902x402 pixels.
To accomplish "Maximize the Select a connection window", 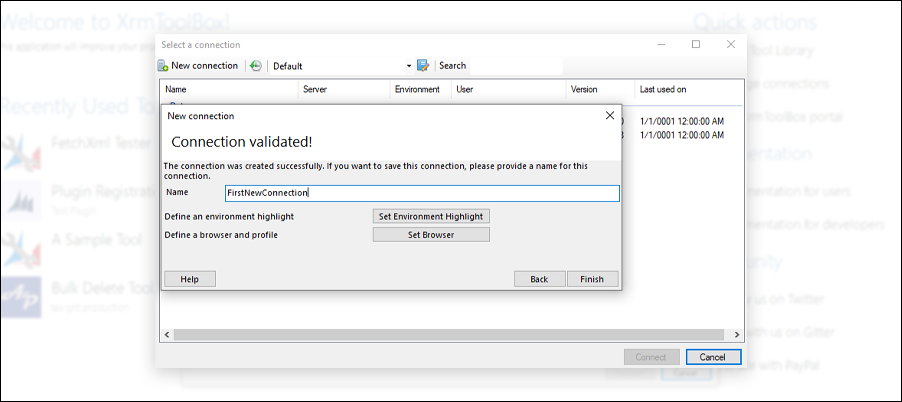I will [696, 44].
